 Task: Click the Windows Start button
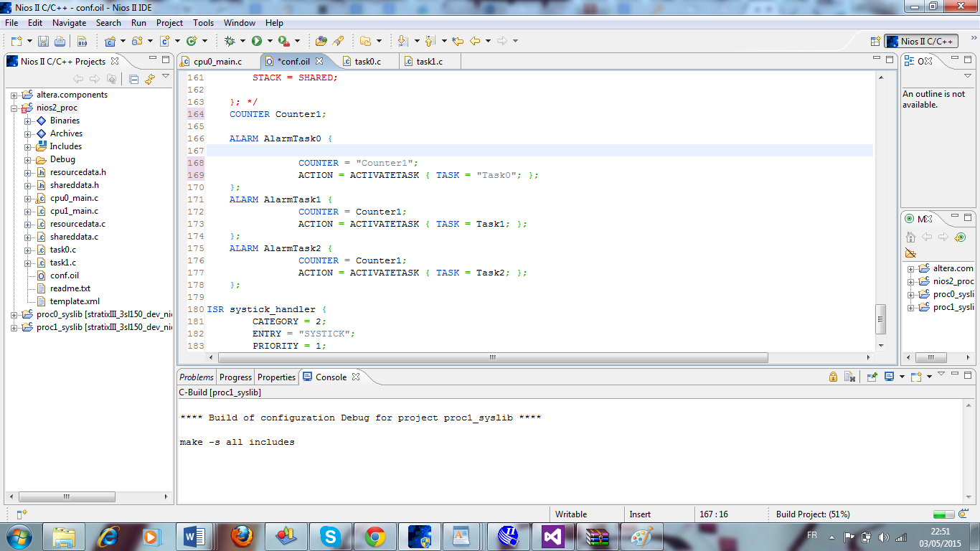(19, 537)
